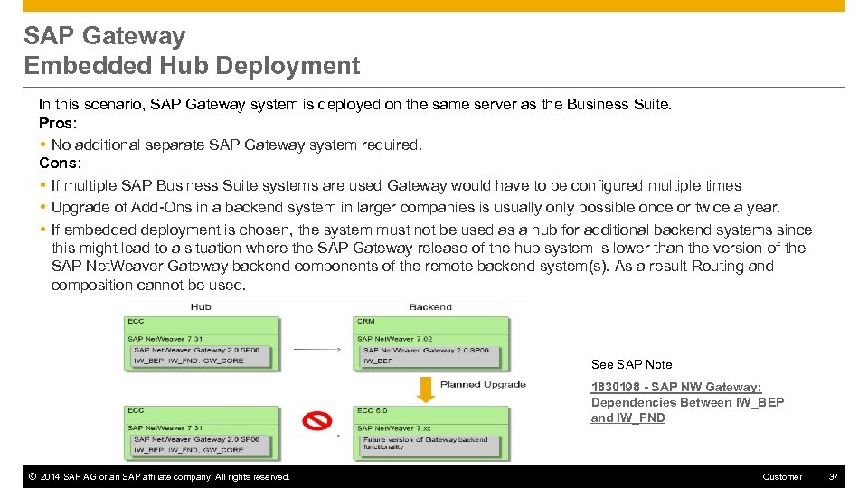The width and height of the screenshot is (868, 488).
Task: Select bullet about multiple SAP Business Suite systems
Action: click(396, 185)
